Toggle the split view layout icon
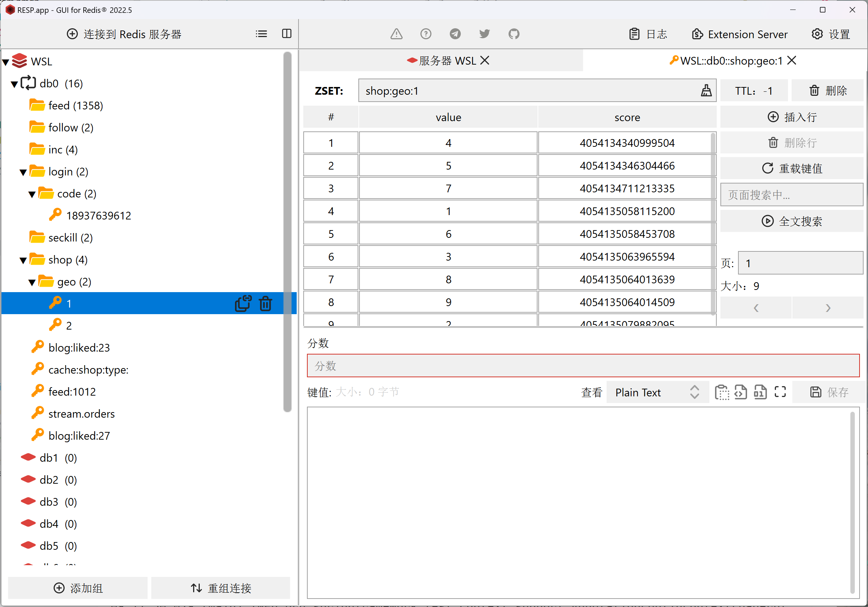The height and width of the screenshot is (607, 868). (x=286, y=34)
